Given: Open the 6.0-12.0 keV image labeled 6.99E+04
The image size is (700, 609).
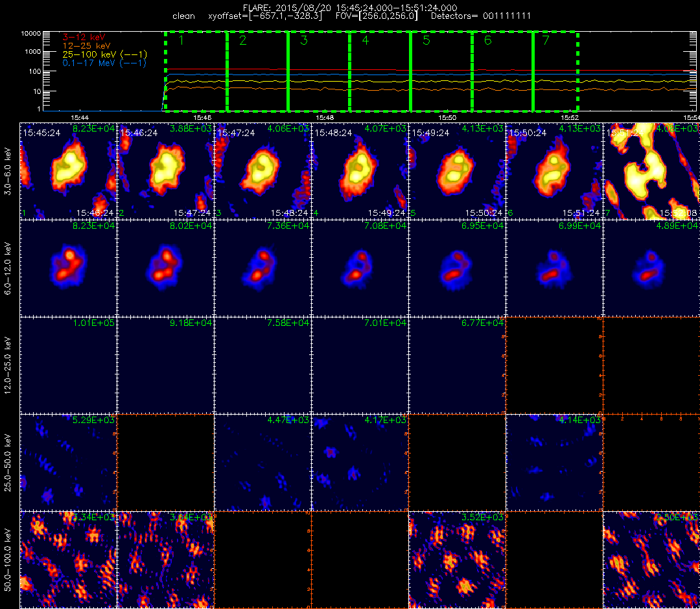Looking at the screenshot, I should click(x=554, y=268).
